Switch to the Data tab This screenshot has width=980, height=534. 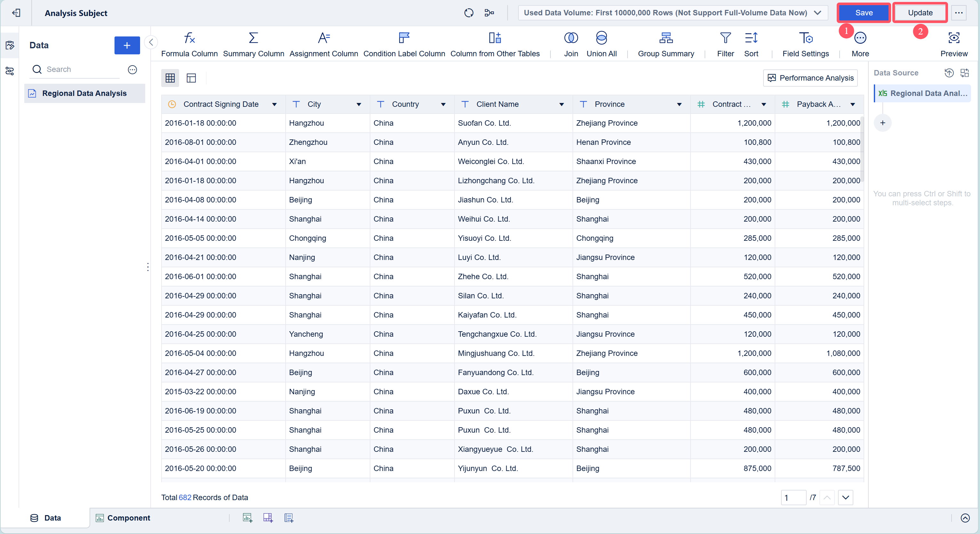45,518
